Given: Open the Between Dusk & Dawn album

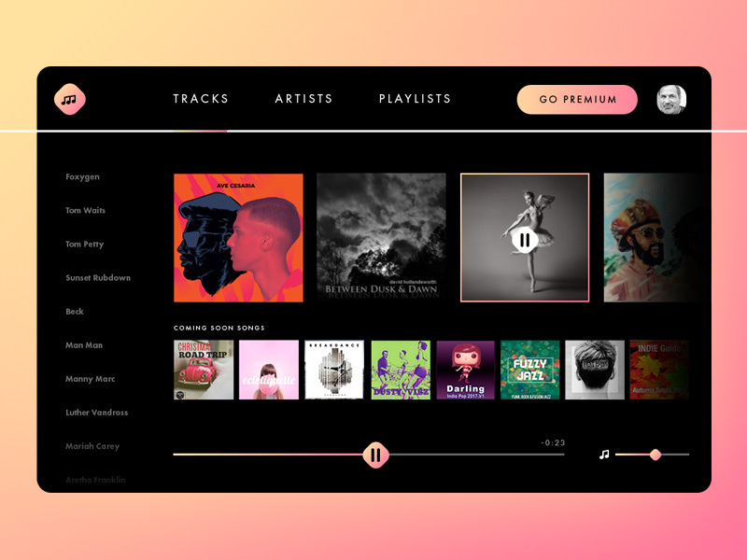Looking at the screenshot, I should 381,237.
